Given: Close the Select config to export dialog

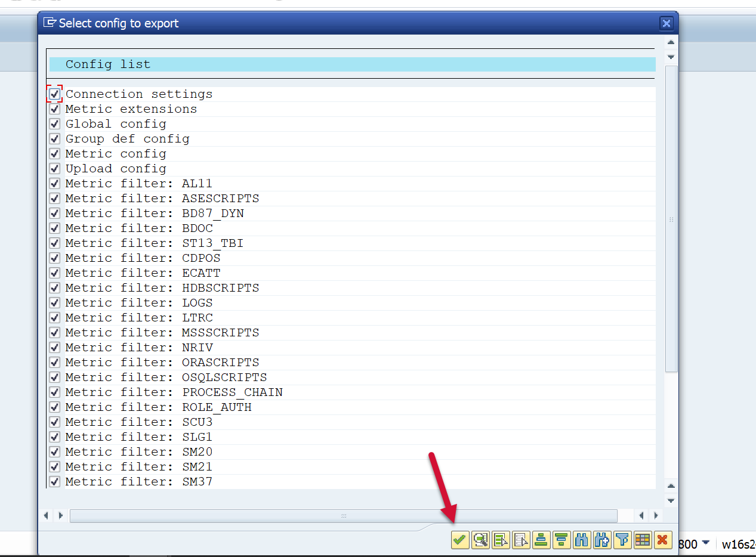Looking at the screenshot, I should [666, 23].
